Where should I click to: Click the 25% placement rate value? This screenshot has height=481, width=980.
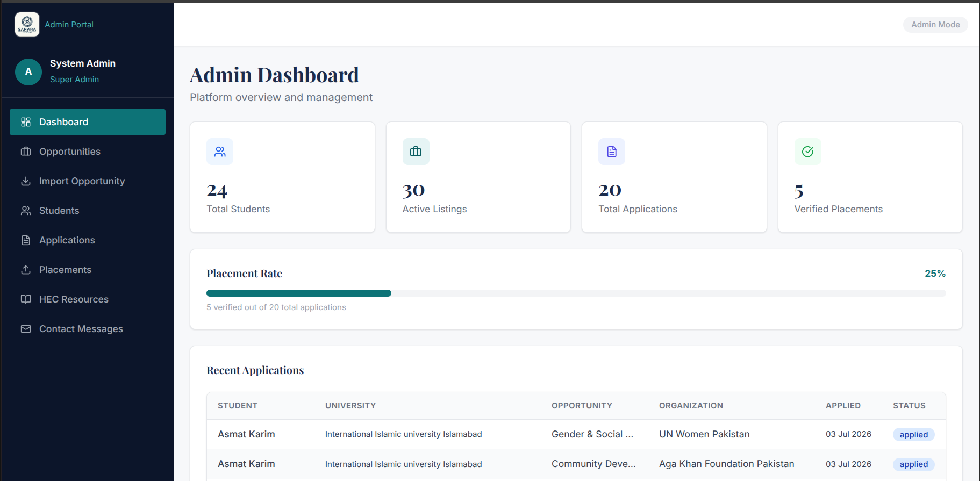935,274
